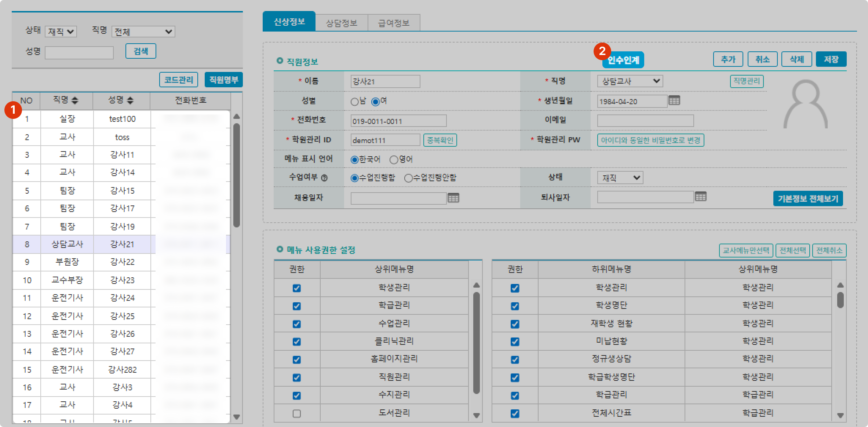This screenshot has height=427, width=868.
Task: Enable the 도서관리 permission checkbox
Action: tap(297, 413)
